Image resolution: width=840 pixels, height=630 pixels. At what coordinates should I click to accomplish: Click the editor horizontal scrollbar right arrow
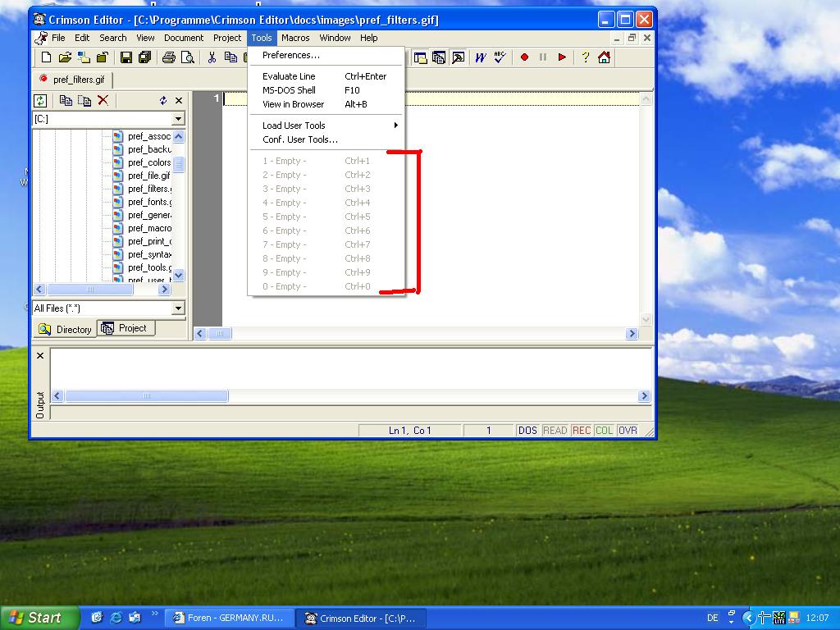point(632,333)
